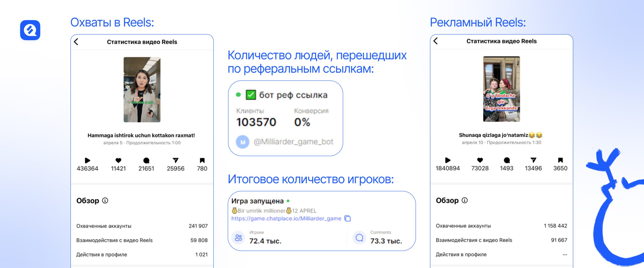
Task: Click the comments icon above 21651
Action: 146,160
